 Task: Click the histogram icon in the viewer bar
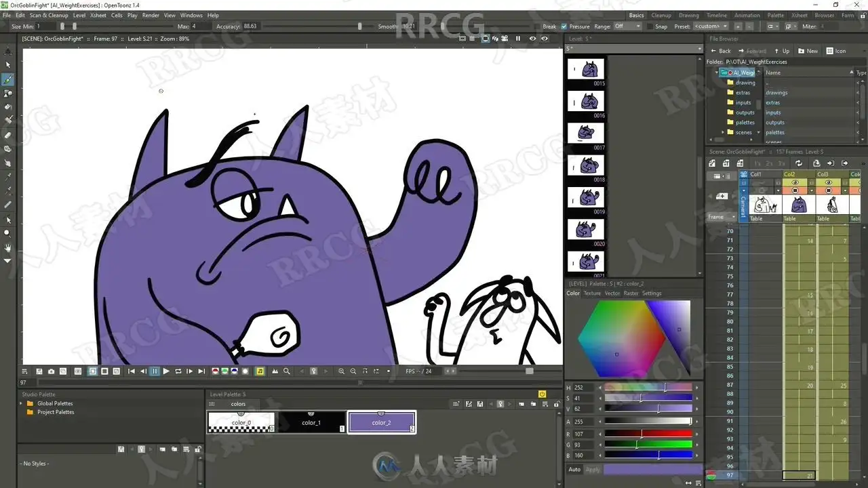point(275,371)
